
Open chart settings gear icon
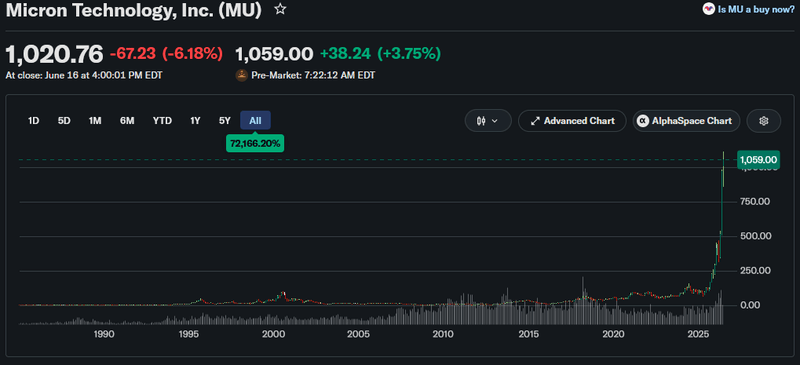[763, 121]
